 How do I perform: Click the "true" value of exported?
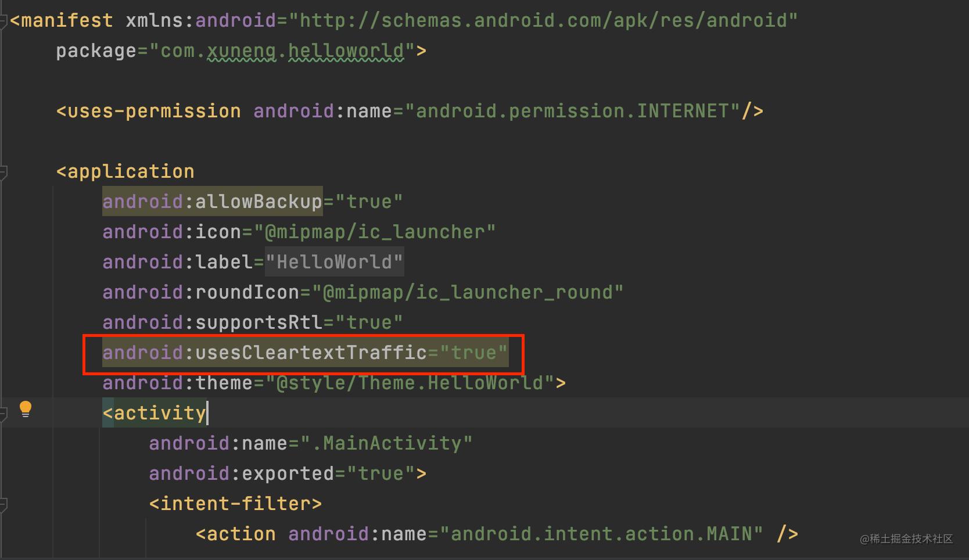click(x=381, y=473)
